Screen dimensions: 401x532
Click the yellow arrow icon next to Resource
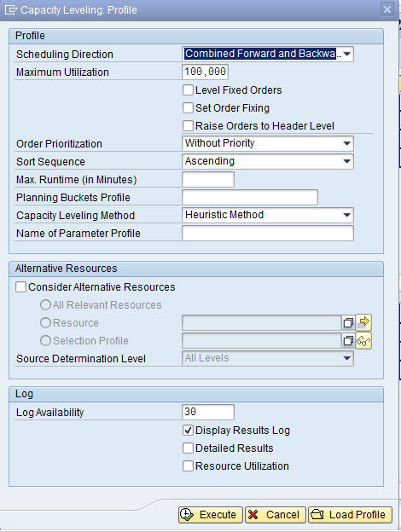click(363, 322)
